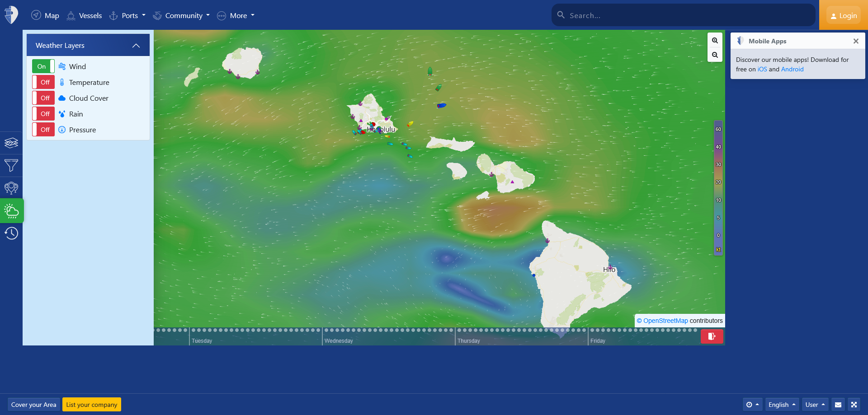Select the blue vessel northeast of Oahu
The height and width of the screenshot is (415, 868).
[x=442, y=105]
